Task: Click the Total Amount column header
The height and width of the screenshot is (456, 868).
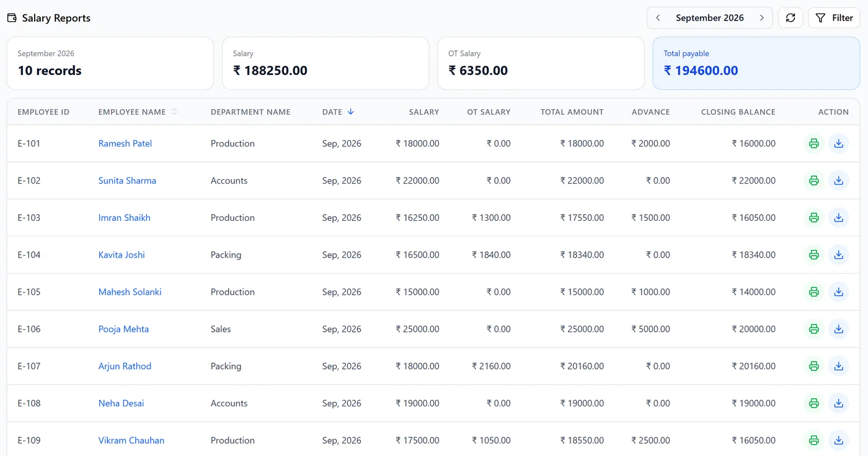Action: pos(572,112)
